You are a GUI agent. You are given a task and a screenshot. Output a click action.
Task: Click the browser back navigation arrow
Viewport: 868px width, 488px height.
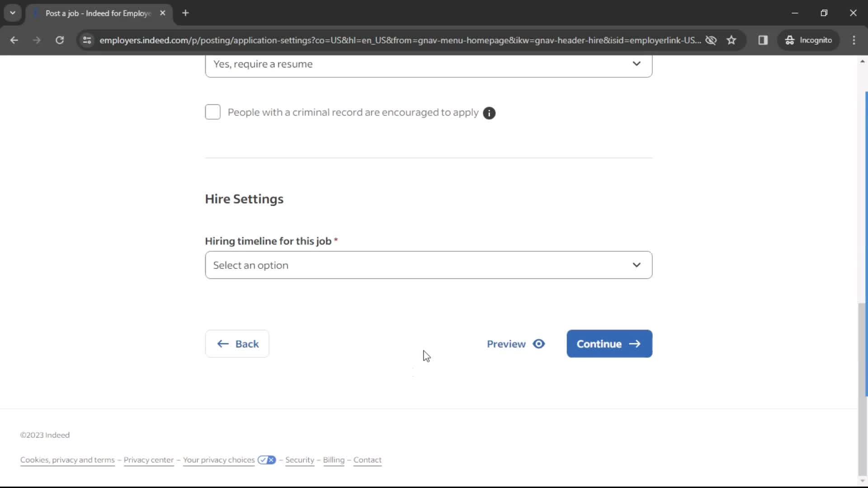[14, 40]
